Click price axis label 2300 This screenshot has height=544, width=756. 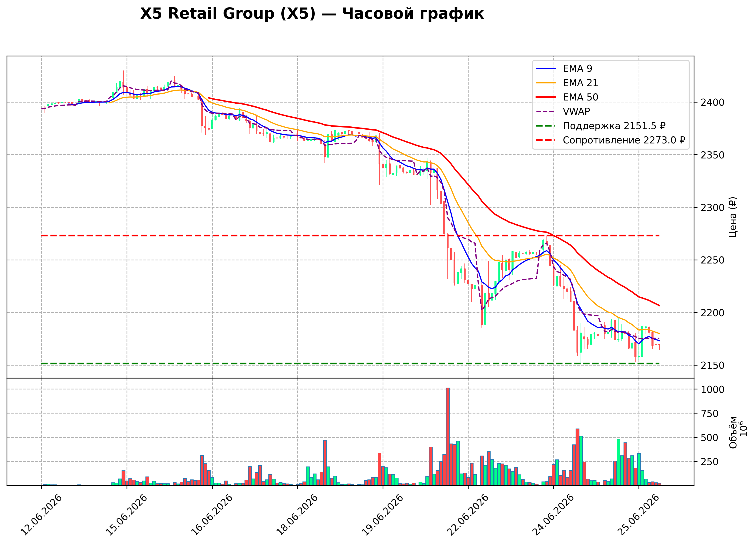713,208
